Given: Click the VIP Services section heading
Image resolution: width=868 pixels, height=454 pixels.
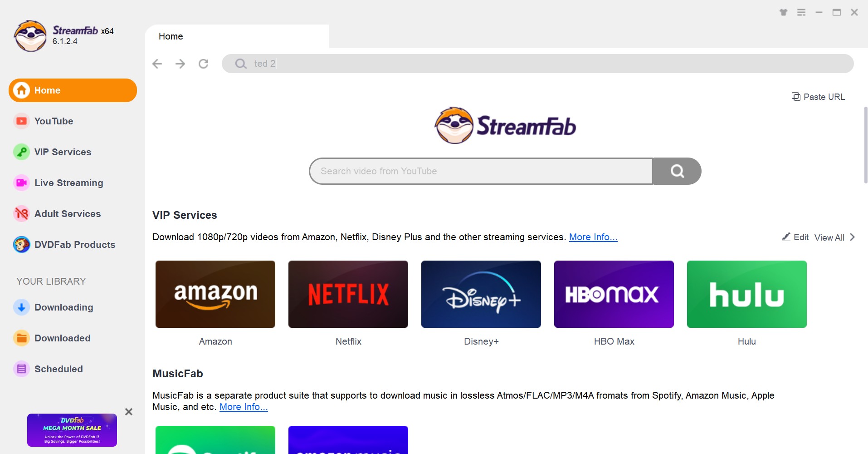Looking at the screenshot, I should click(x=185, y=215).
